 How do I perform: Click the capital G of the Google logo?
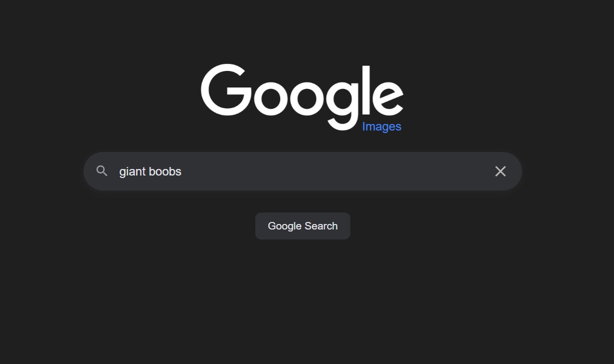(x=225, y=90)
